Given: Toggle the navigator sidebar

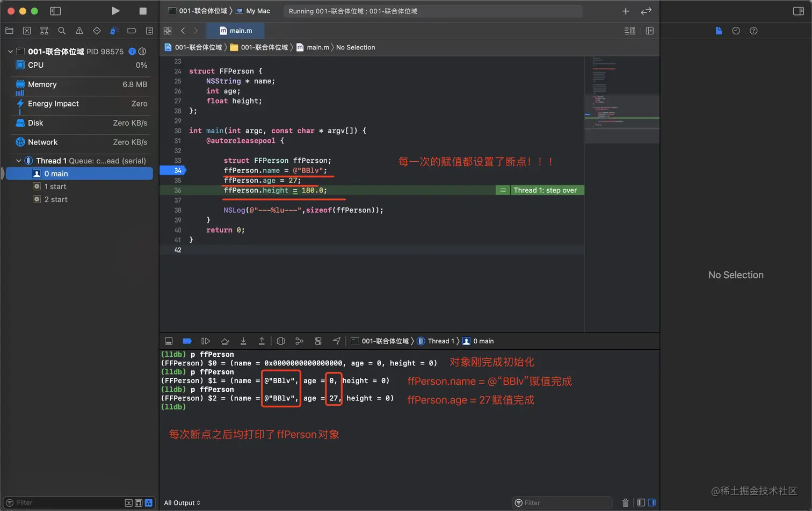Looking at the screenshot, I should 55,11.
